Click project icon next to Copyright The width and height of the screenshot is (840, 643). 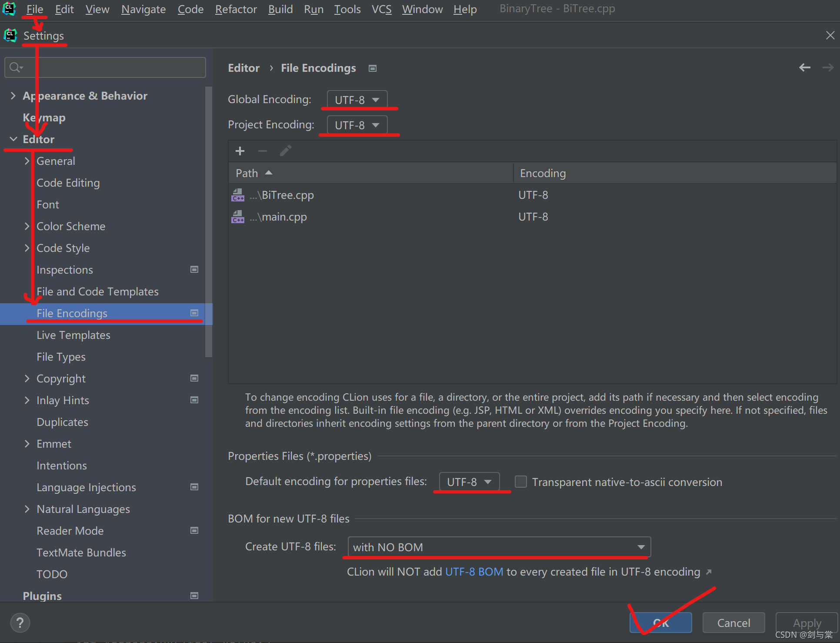(x=194, y=378)
